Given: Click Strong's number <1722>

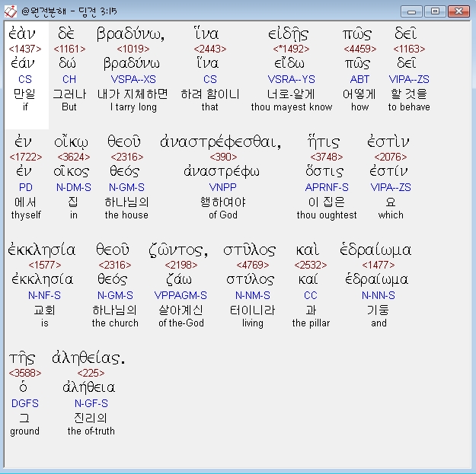Looking at the screenshot, I should pyautogui.click(x=26, y=157).
